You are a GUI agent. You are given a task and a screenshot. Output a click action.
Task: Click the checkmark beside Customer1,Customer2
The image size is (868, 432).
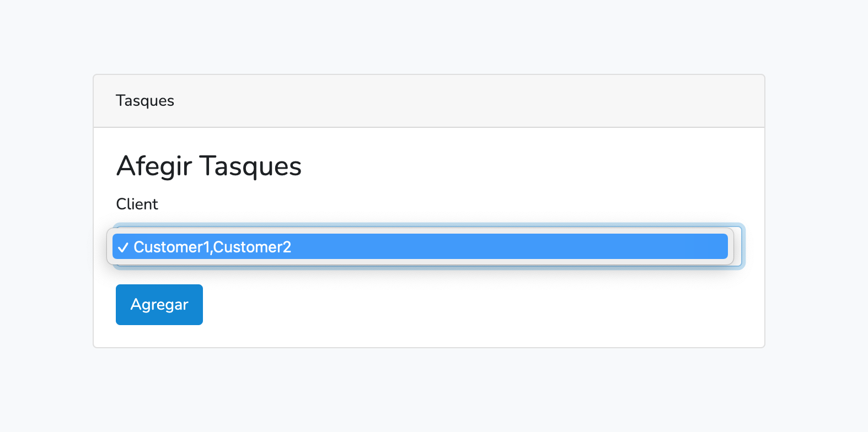pos(123,247)
